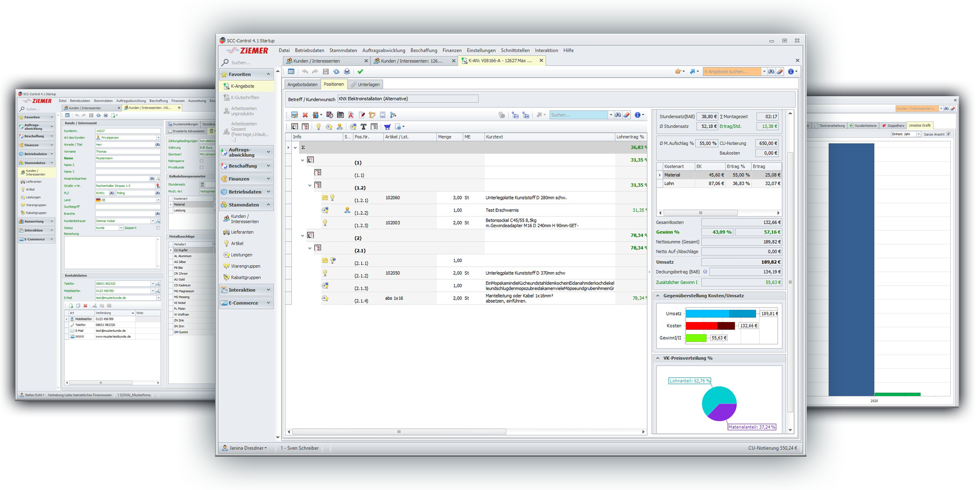The image size is (980, 490).
Task: Collapse the Favoriten sidebar group
Action: (268, 74)
